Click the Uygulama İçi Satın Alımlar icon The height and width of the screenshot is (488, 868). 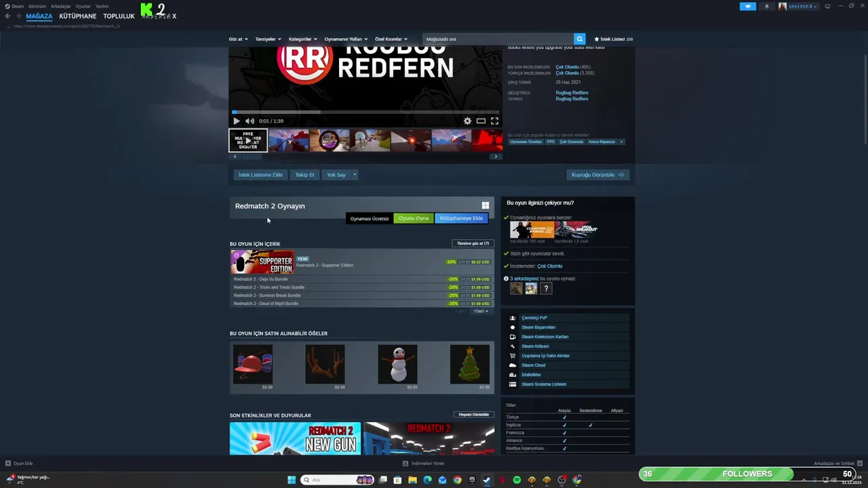[x=513, y=356]
